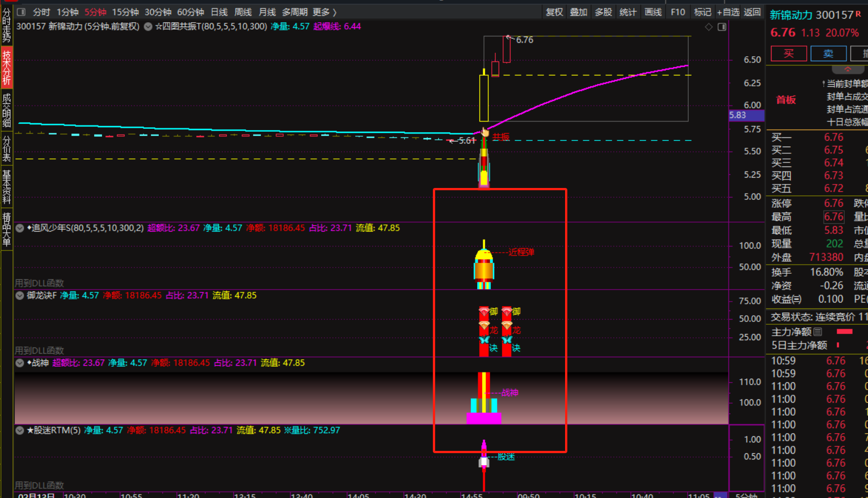Switch to the 日线 period tab

pyautogui.click(x=219, y=12)
